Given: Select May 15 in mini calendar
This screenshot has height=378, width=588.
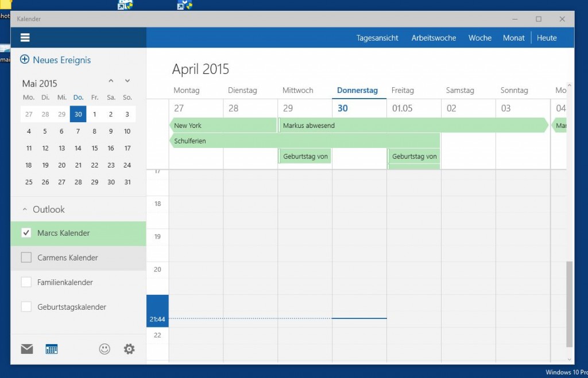Looking at the screenshot, I should pyautogui.click(x=95, y=148).
